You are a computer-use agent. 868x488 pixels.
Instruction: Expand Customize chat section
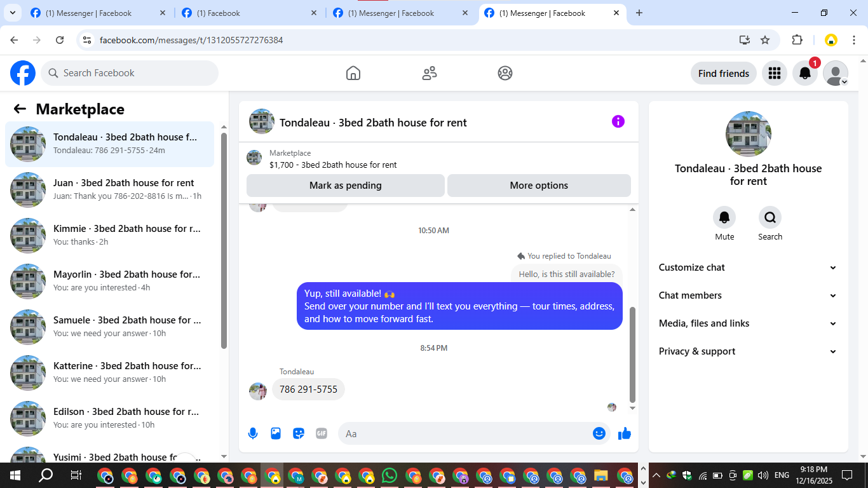click(x=748, y=268)
